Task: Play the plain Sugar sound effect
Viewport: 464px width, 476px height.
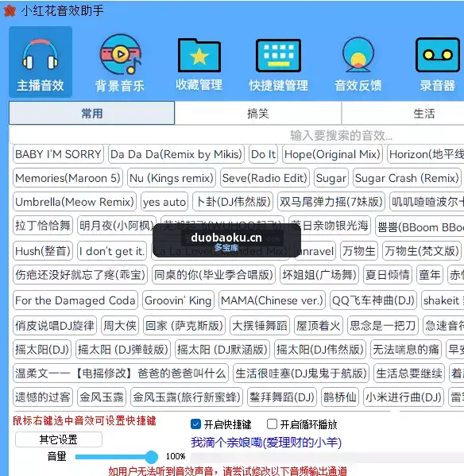Action: click(331, 178)
